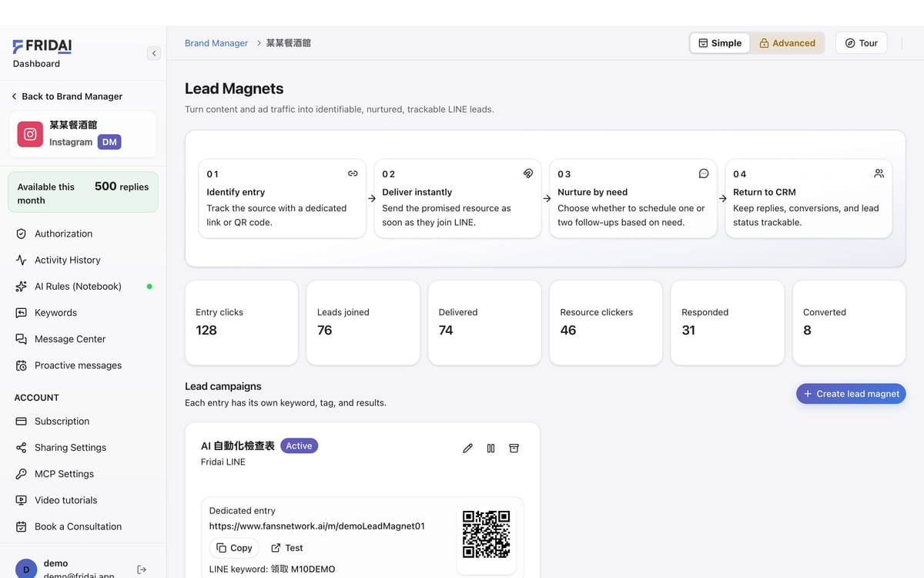Go back to Brand Manager

pyautogui.click(x=66, y=96)
